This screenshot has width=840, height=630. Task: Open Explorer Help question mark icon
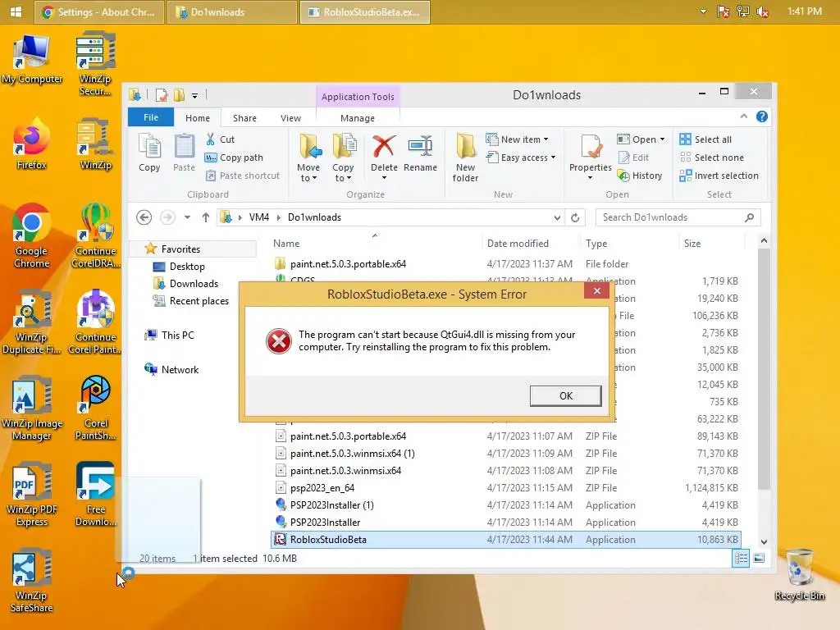pos(762,116)
